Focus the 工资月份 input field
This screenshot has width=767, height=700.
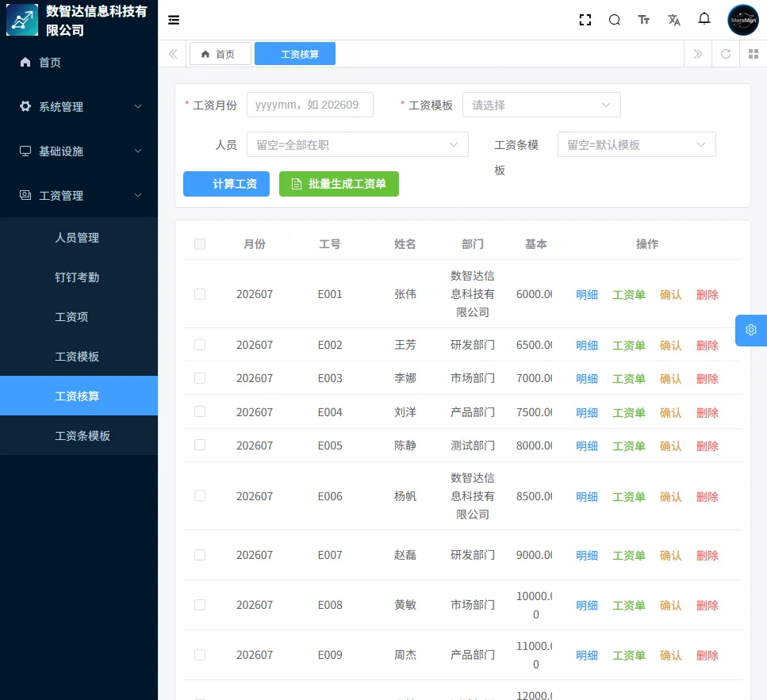tap(310, 105)
